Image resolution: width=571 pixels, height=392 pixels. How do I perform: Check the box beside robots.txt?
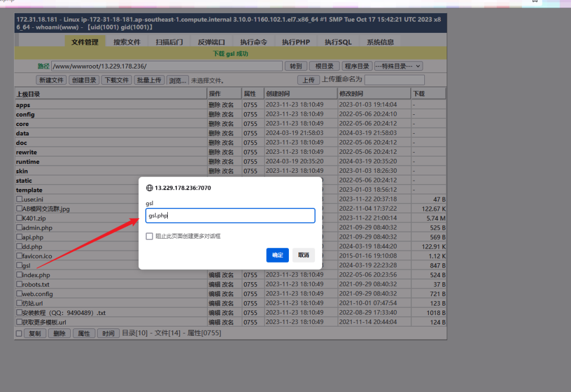pyautogui.click(x=19, y=284)
